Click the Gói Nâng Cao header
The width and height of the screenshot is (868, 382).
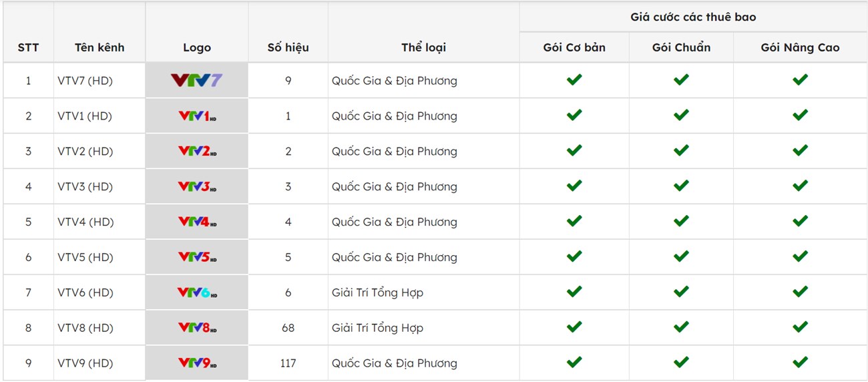tap(800, 47)
